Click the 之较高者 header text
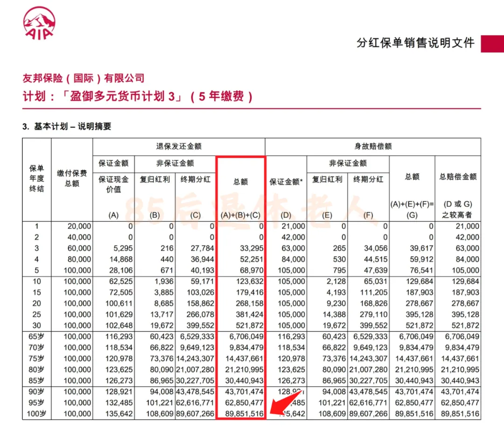Image resolution: width=504 pixels, height=427 pixels. 457,215
